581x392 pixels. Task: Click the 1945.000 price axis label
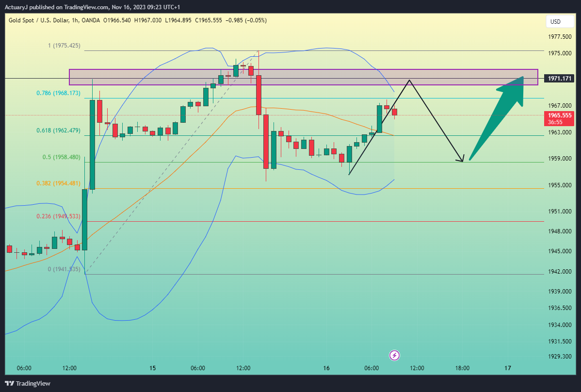[x=560, y=251]
